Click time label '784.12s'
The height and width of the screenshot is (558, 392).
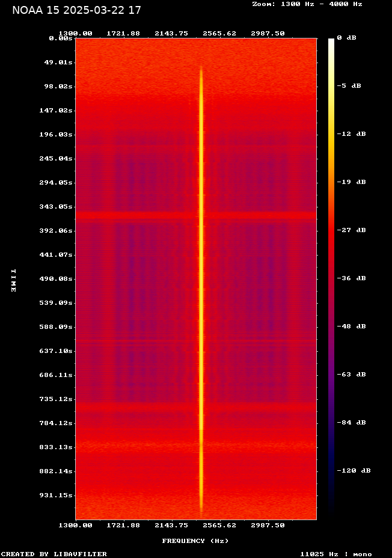(56, 423)
